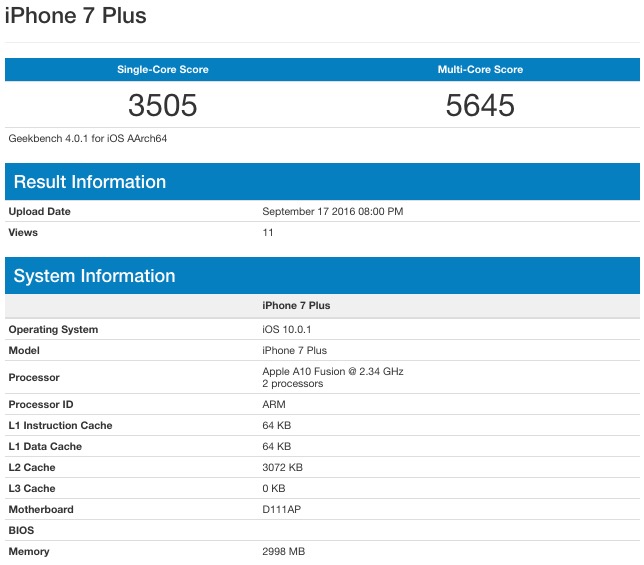This screenshot has width=644, height=565.
Task: Click the iPhone 7 Plus page title
Action: (x=76, y=16)
